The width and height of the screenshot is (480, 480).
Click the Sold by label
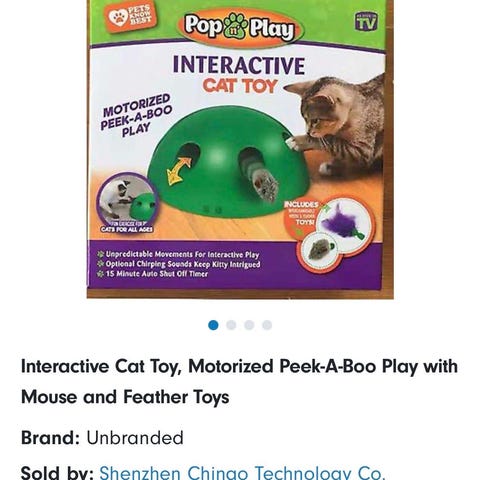click(x=57, y=473)
